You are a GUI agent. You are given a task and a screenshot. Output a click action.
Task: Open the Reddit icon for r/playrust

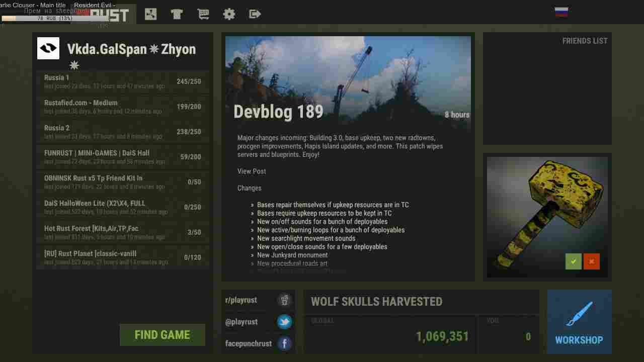tap(284, 300)
